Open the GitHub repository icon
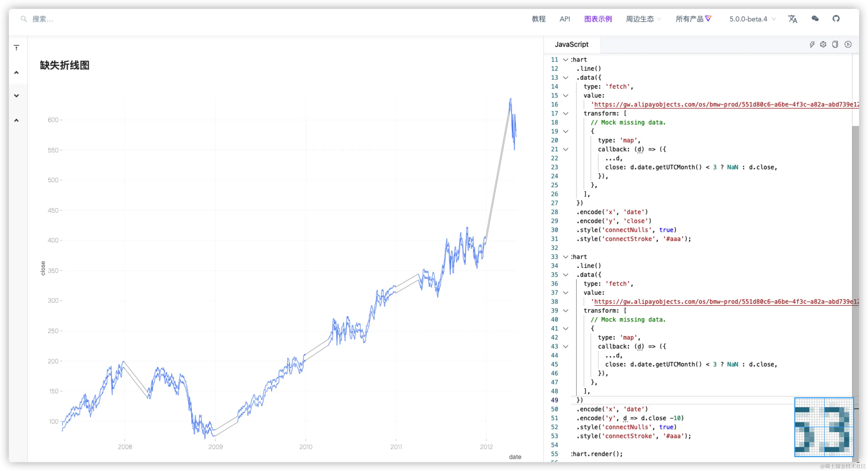This screenshot has height=471, width=868. point(836,19)
